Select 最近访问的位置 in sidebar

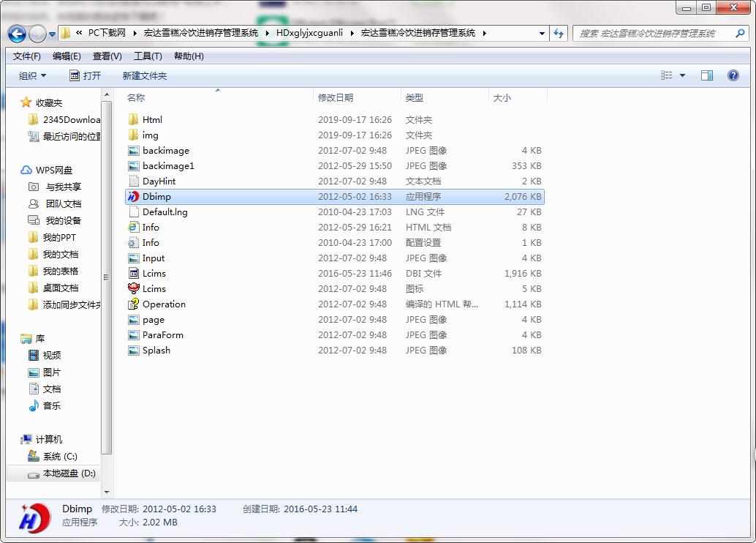64,137
